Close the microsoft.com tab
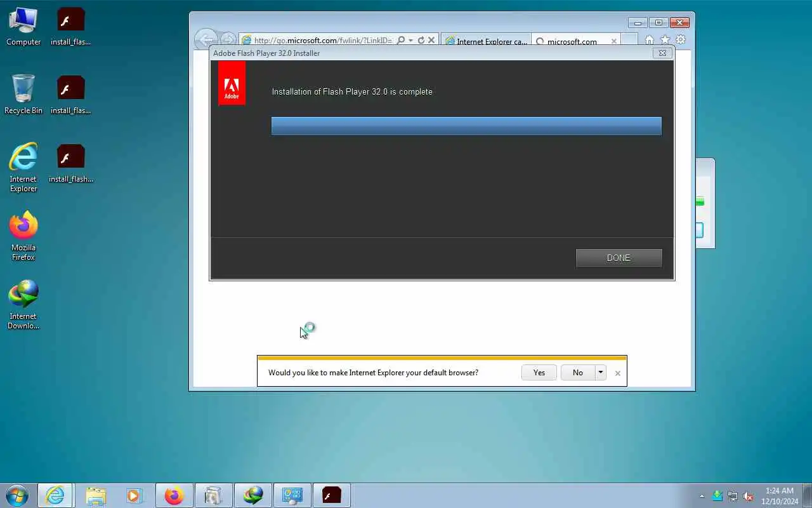Viewport: 812px width, 508px height. point(613,41)
